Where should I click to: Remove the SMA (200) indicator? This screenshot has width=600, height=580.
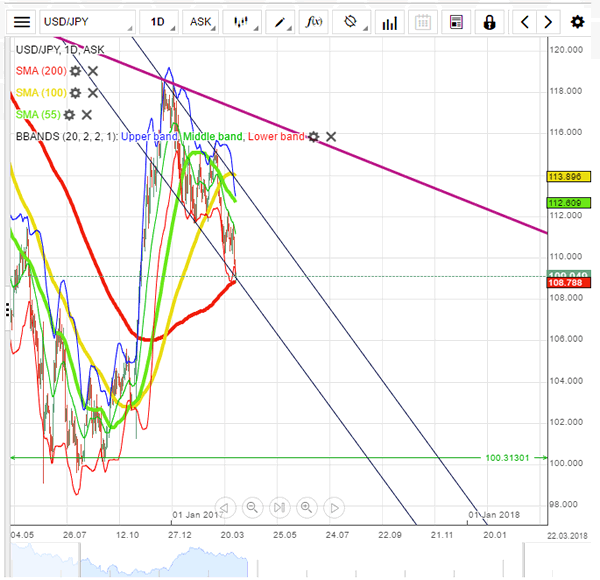tap(93, 71)
